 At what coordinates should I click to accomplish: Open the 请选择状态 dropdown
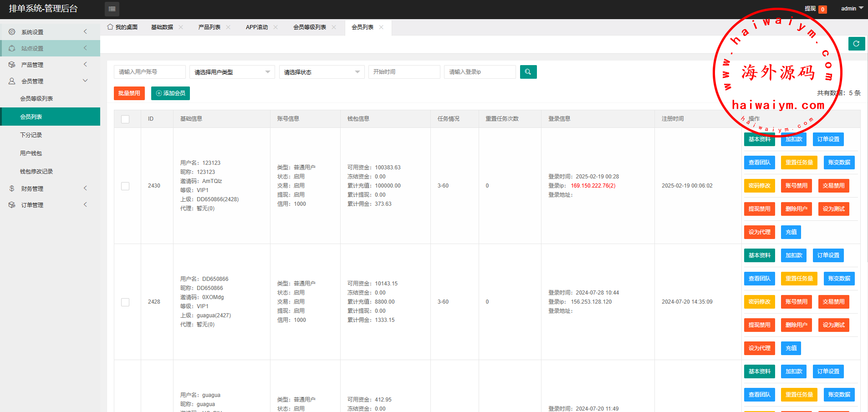click(x=322, y=72)
